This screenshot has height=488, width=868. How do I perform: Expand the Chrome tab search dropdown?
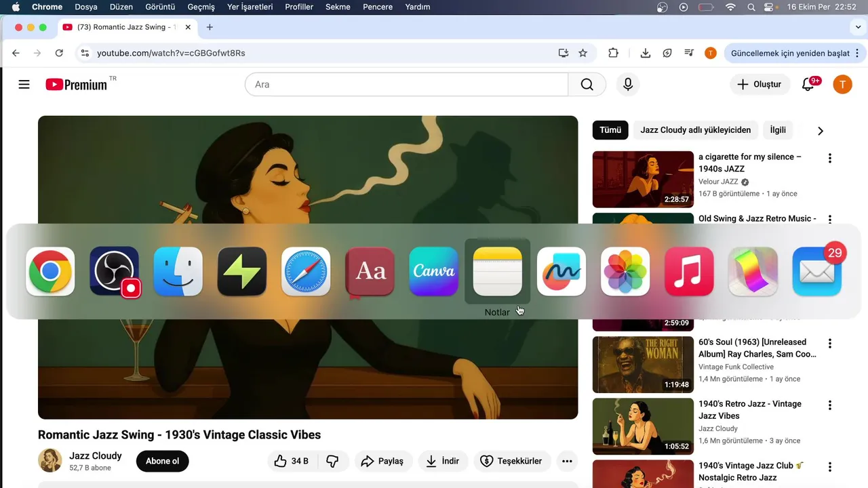tap(858, 27)
